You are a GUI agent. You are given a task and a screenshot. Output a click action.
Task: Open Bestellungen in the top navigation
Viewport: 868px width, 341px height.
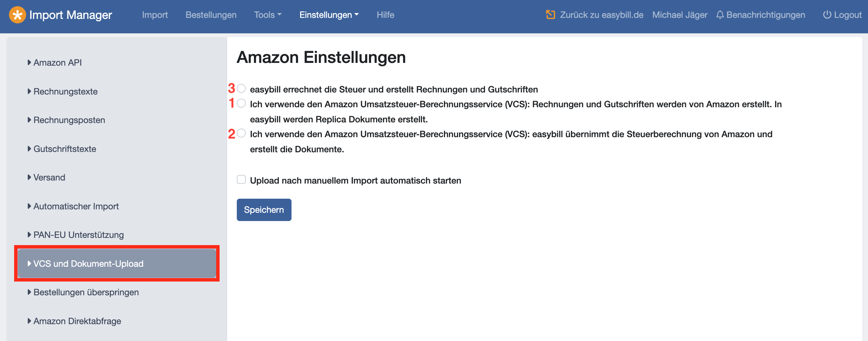pos(211,15)
